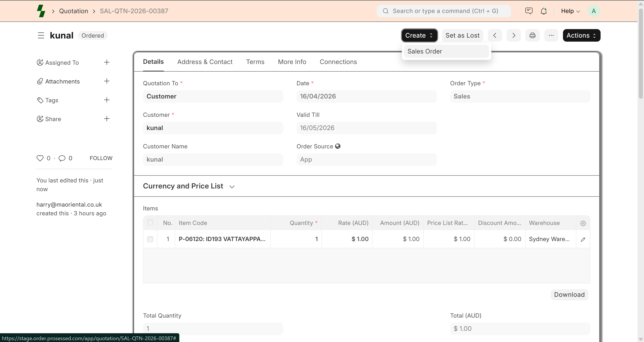The height and width of the screenshot is (342, 644).
Task: Click Set as Lost button
Action: [462, 35]
